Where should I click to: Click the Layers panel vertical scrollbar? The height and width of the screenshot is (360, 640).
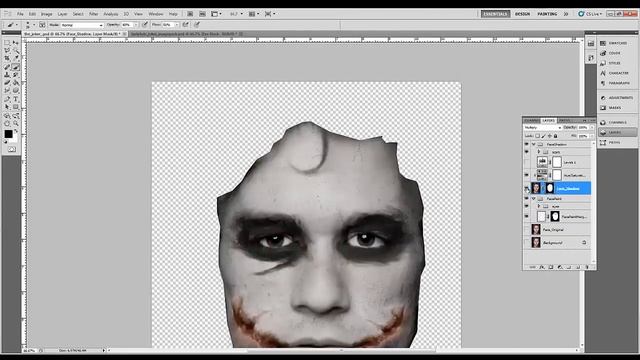593,202
